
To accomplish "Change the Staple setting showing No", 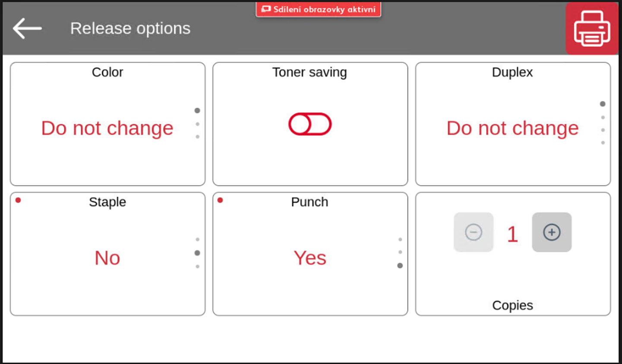I will click(107, 258).
